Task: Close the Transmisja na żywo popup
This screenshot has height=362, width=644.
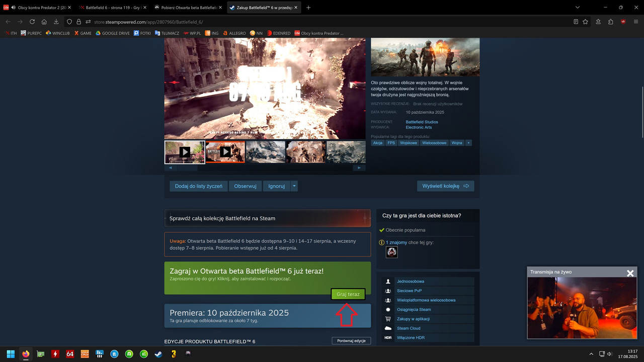Action: tap(630, 273)
